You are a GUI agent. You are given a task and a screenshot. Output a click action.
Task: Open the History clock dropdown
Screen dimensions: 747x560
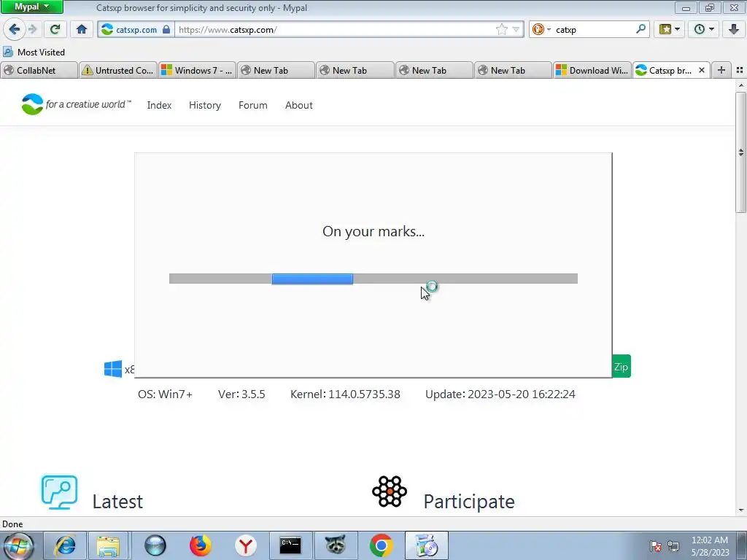point(704,29)
